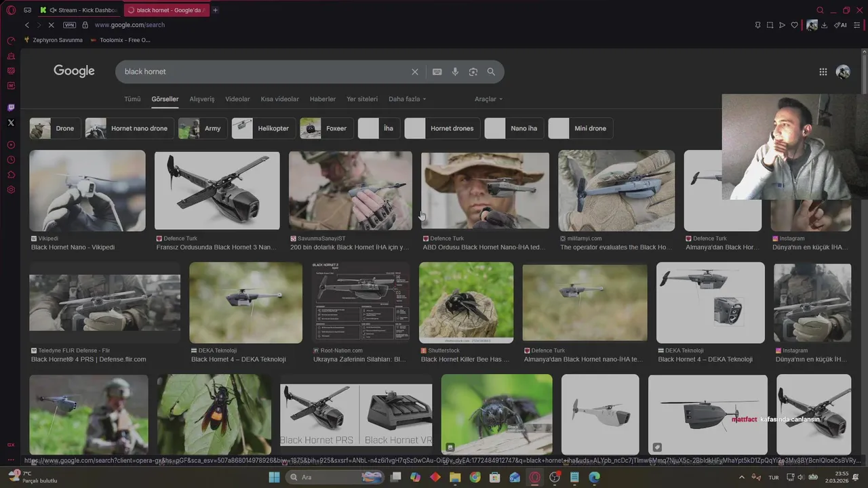Open Twitch in the Opera sidebar
The image size is (868, 488).
point(11,108)
